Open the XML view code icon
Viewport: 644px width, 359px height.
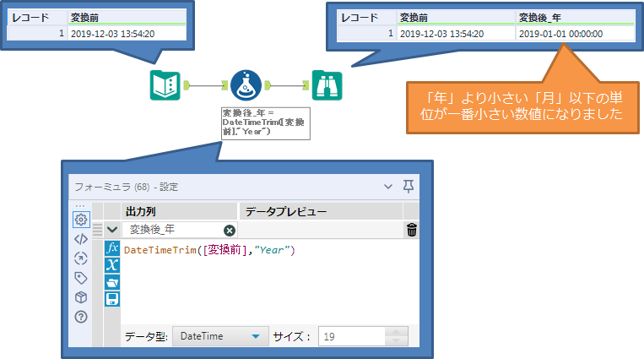pyautogui.click(x=81, y=239)
